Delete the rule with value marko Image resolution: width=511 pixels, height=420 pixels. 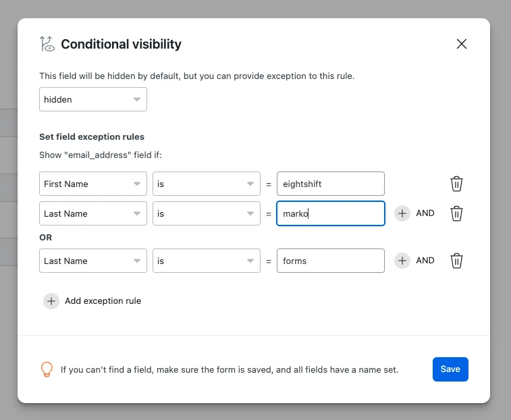[456, 213]
